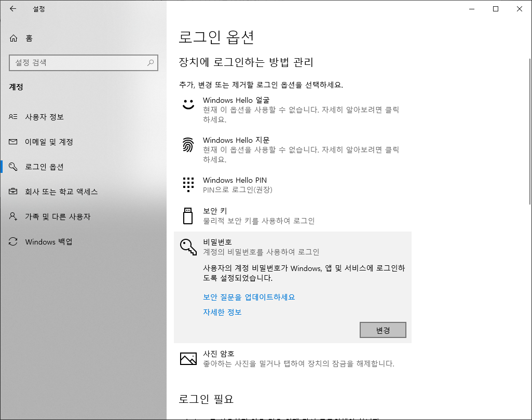Click the 자세한 정보 link

[222, 312]
